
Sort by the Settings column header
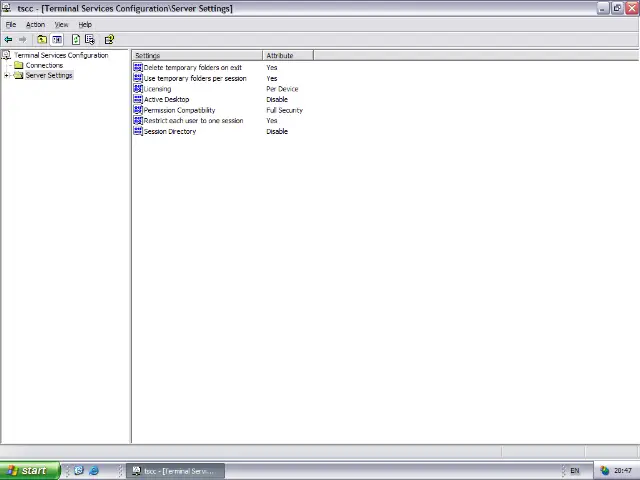[197, 55]
